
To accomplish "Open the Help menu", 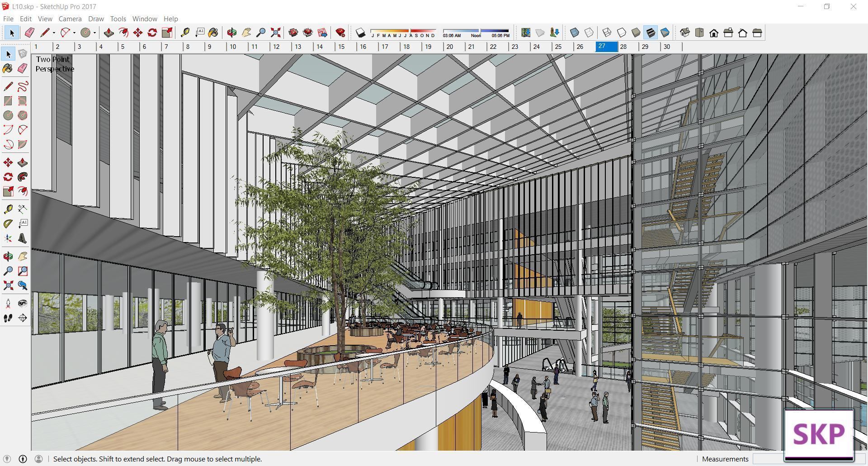I will click(170, 19).
